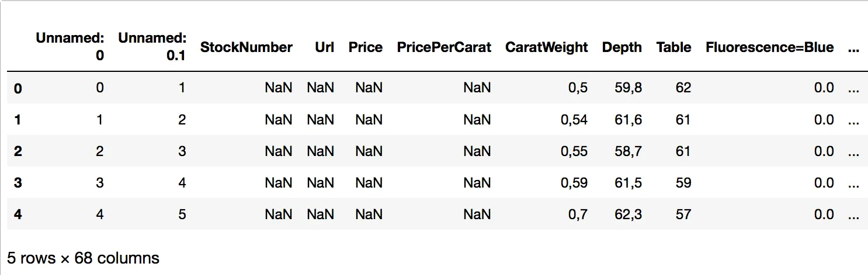This screenshot has width=868, height=277.
Task: Click the CaratWeight cell showing 0,54
Action: [x=574, y=120]
